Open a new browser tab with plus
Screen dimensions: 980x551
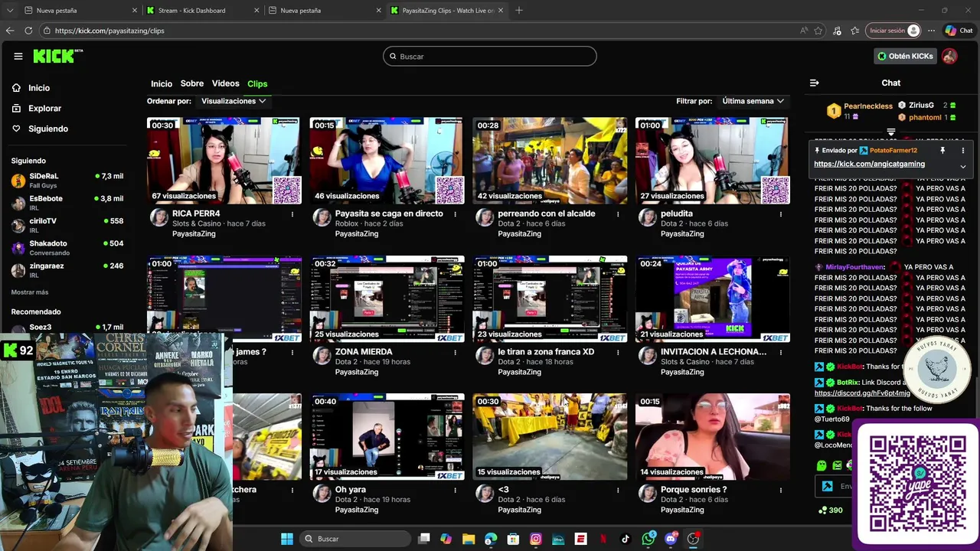tap(519, 11)
